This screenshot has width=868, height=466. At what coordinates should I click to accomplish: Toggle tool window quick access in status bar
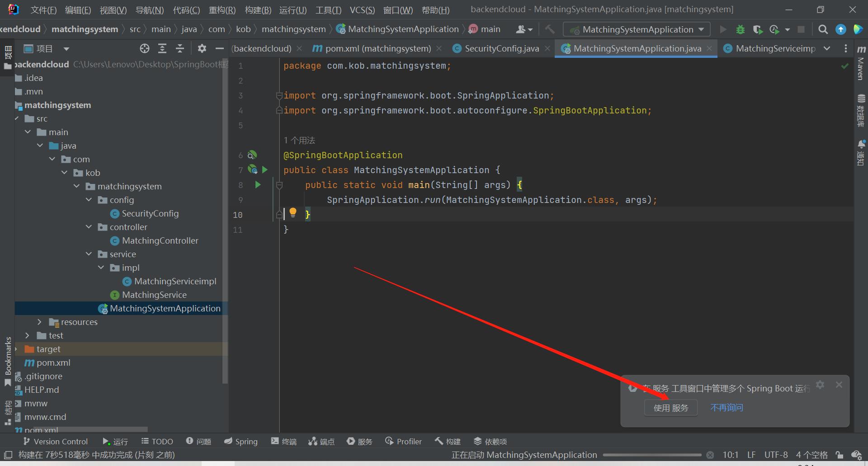coord(8,455)
